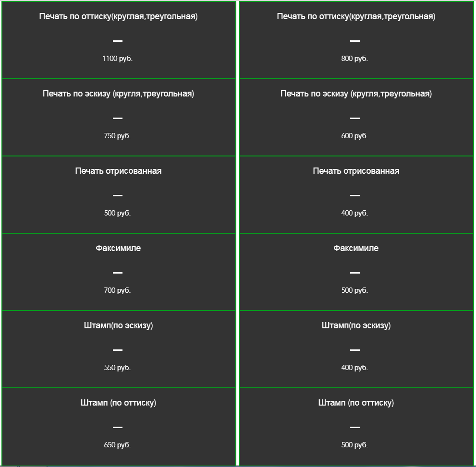Open right column 'Печать отрисованная' item
Viewport: 476px width, 467px height.
click(x=356, y=171)
